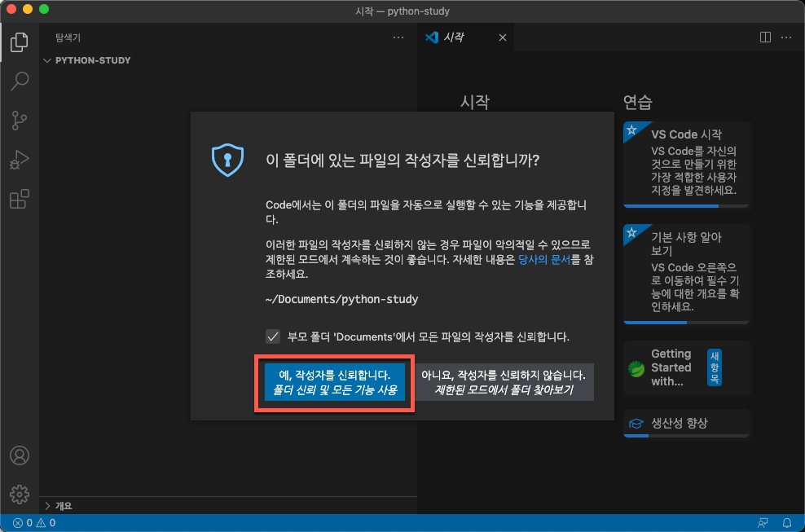
Task: Open the '당사의 문서' documentation link
Action: (544, 259)
